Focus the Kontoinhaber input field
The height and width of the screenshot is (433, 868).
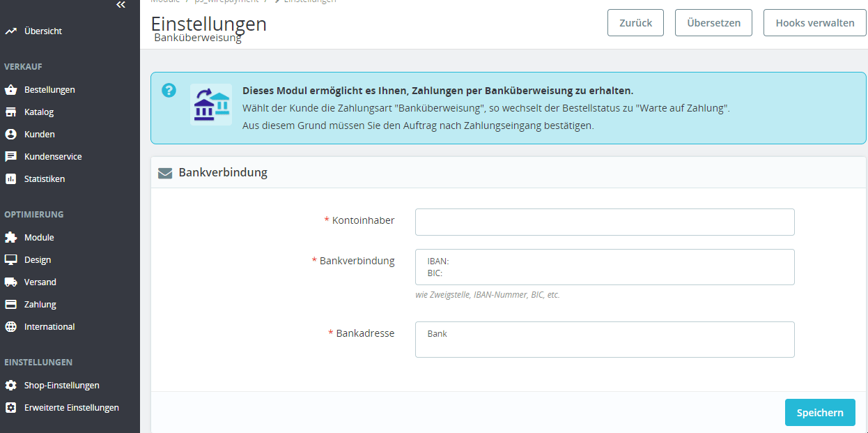[605, 222]
